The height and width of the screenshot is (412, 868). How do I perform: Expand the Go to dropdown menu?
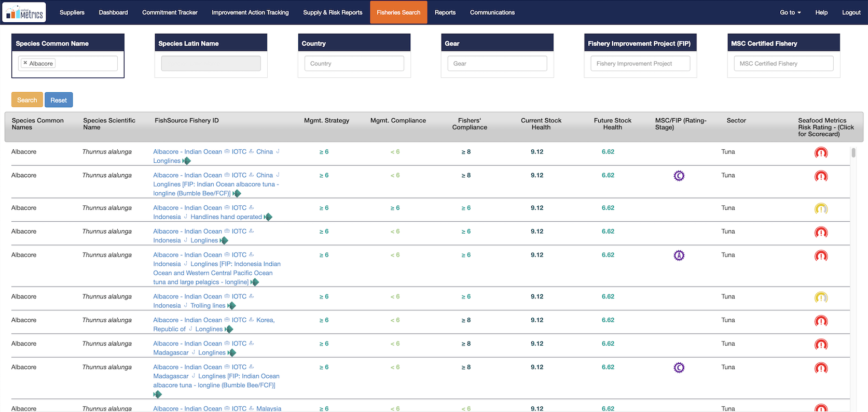coord(790,12)
